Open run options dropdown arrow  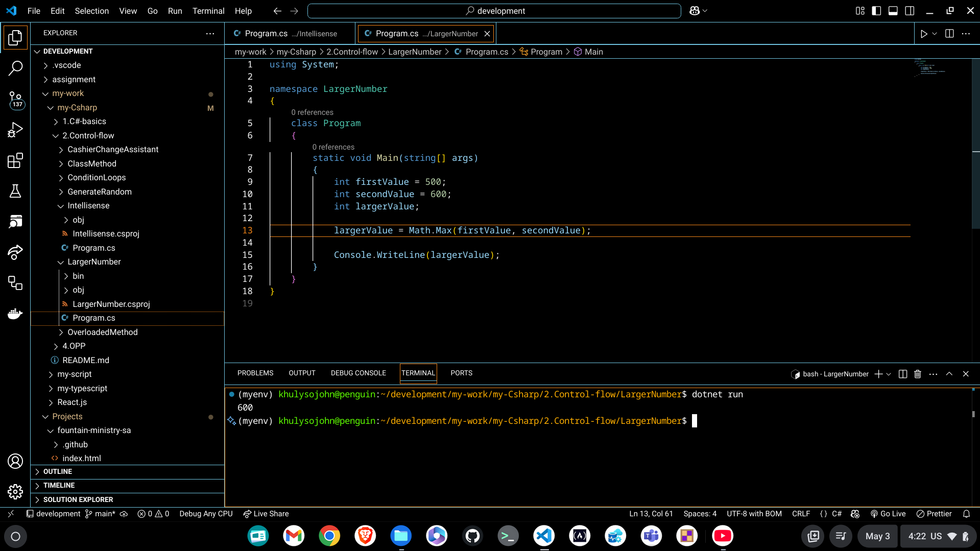[935, 34]
